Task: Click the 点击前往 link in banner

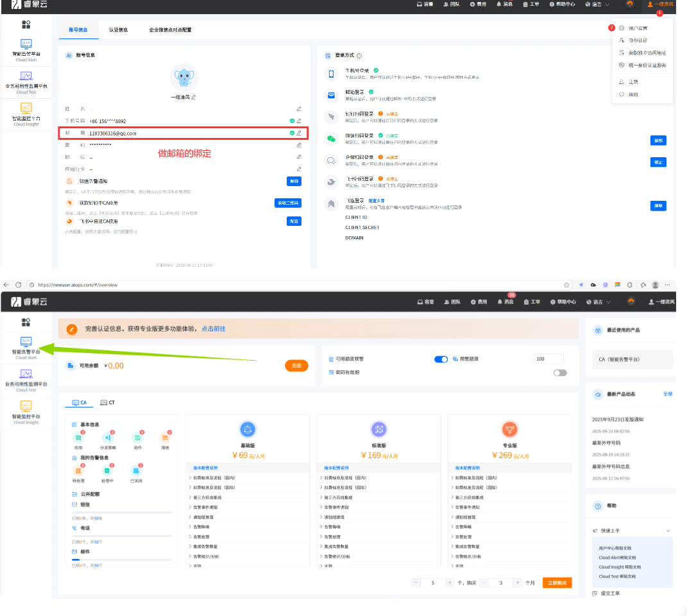Action: [x=214, y=329]
